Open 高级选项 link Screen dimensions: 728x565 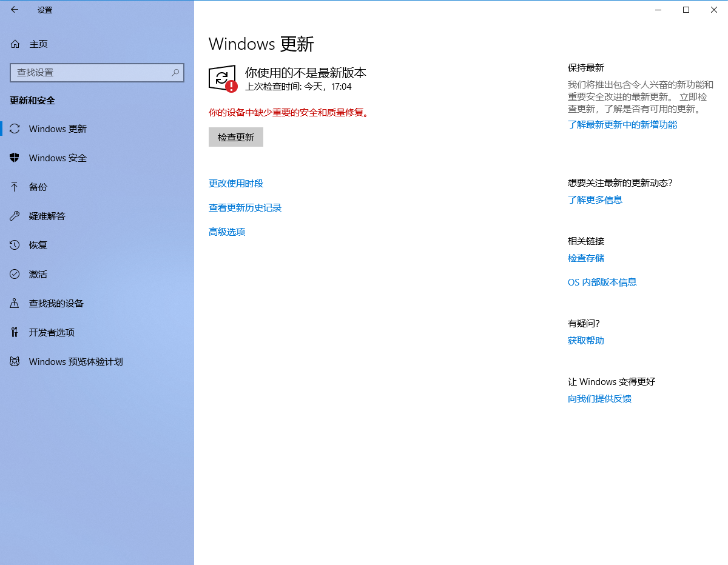tap(227, 232)
